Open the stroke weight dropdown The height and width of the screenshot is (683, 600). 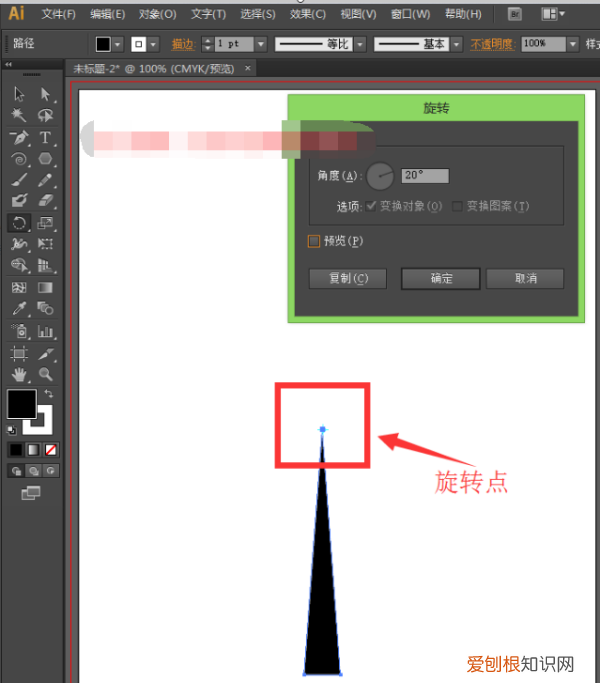(x=260, y=44)
